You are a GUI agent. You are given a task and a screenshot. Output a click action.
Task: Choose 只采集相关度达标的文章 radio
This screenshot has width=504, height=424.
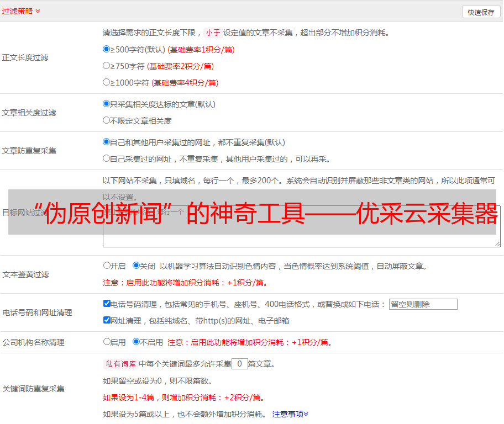[106, 104]
